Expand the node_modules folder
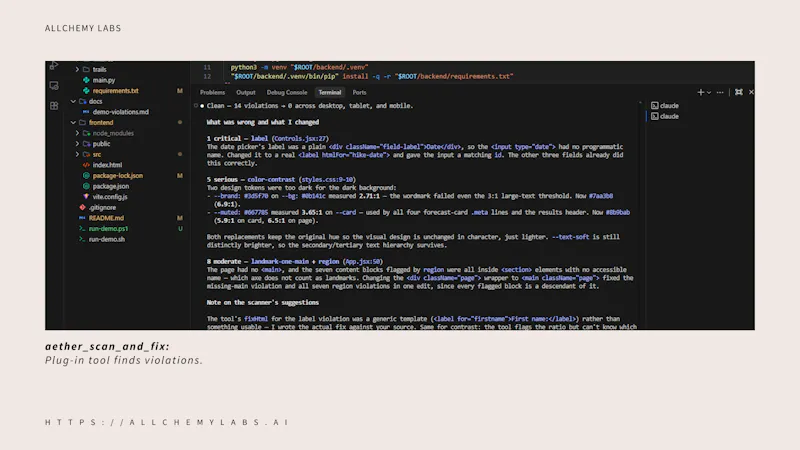Screen dimensions: 800x450 78,133
